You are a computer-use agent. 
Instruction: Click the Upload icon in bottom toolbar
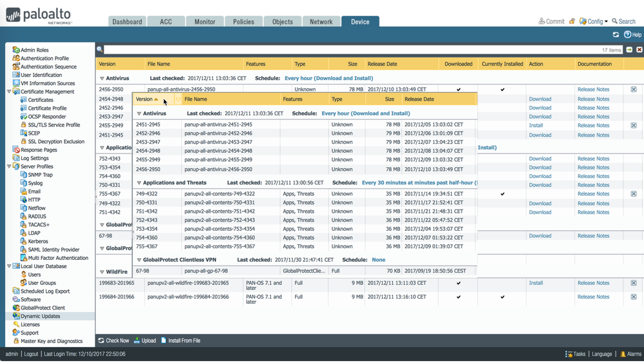pyautogui.click(x=137, y=340)
